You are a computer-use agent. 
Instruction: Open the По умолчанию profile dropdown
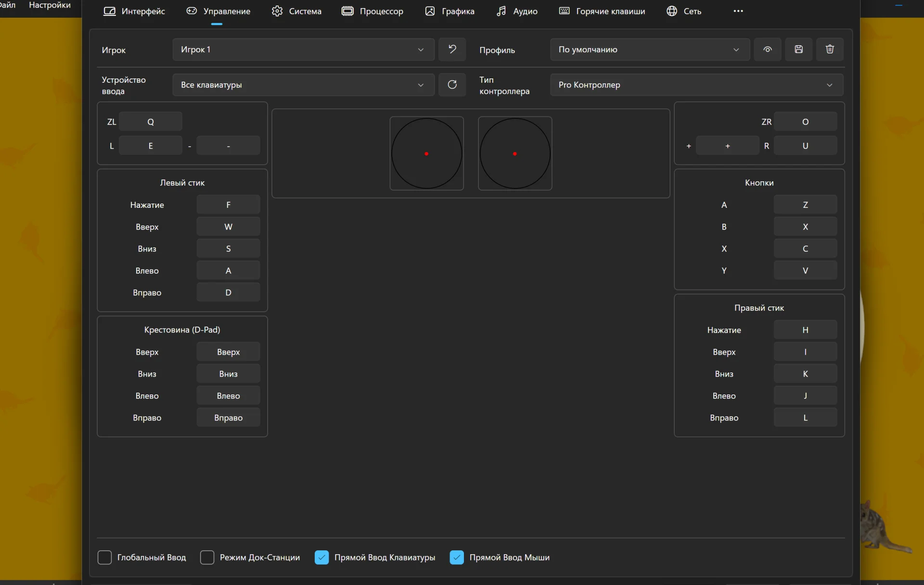(x=650, y=50)
